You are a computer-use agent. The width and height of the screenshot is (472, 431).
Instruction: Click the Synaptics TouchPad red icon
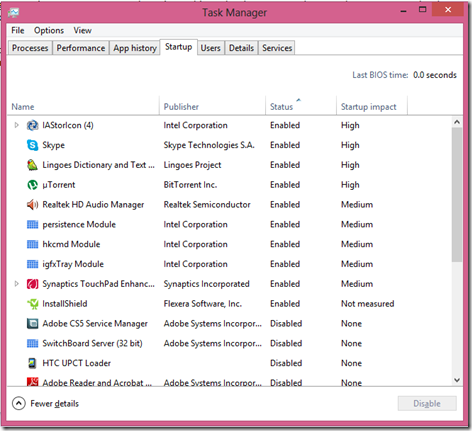32,284
